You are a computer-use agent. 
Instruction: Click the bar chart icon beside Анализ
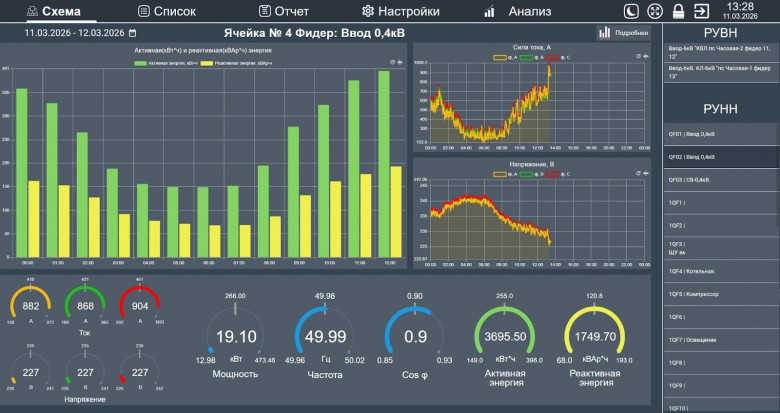click(x=489, y=12)
